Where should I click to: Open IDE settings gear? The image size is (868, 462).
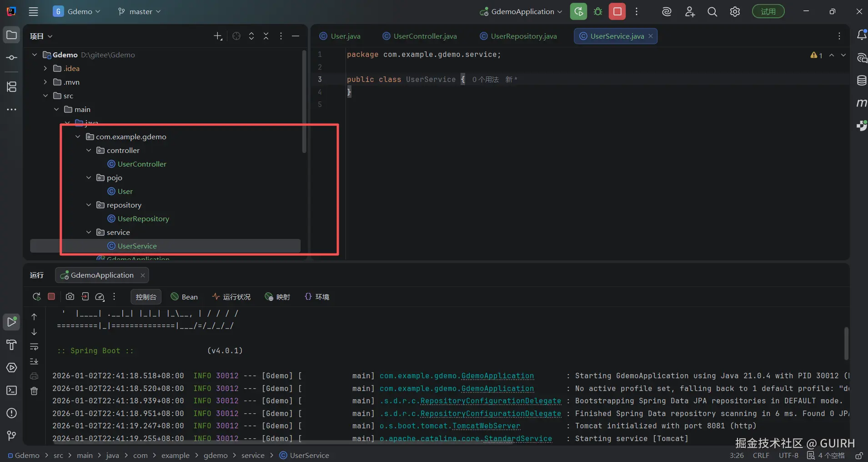pyautogui.click(x=735, y=12)
